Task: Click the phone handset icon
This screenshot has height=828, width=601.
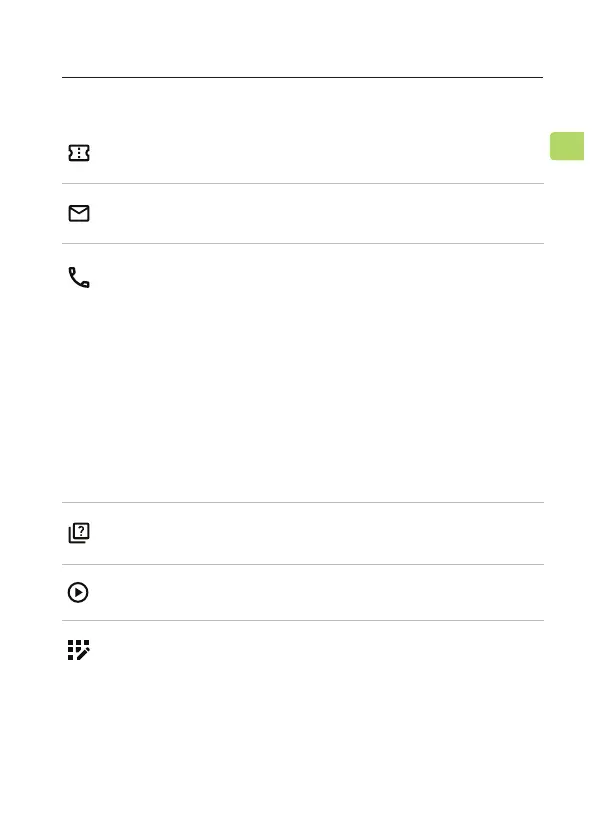Action: point(78,278)
